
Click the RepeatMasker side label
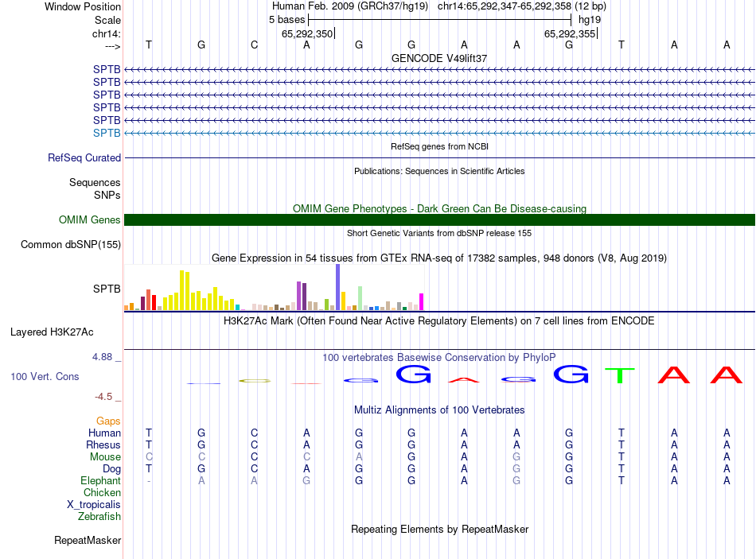tap(88, 540)
